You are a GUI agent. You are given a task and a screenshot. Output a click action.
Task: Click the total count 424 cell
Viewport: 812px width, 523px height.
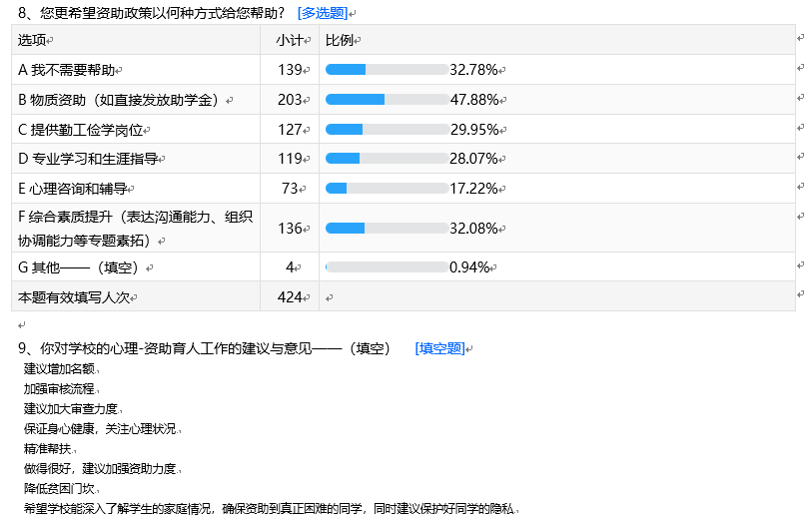click(289, 296)
